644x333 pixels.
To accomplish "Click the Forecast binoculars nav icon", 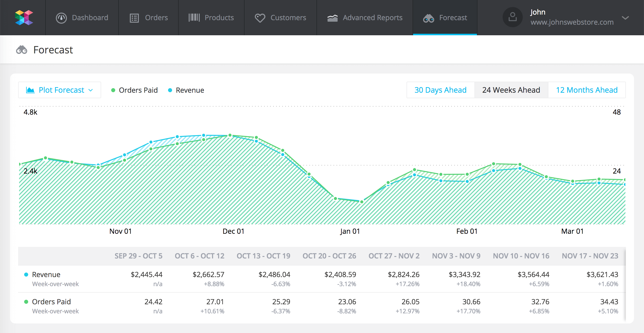I will pyautogui.click(x=429, y=18).
